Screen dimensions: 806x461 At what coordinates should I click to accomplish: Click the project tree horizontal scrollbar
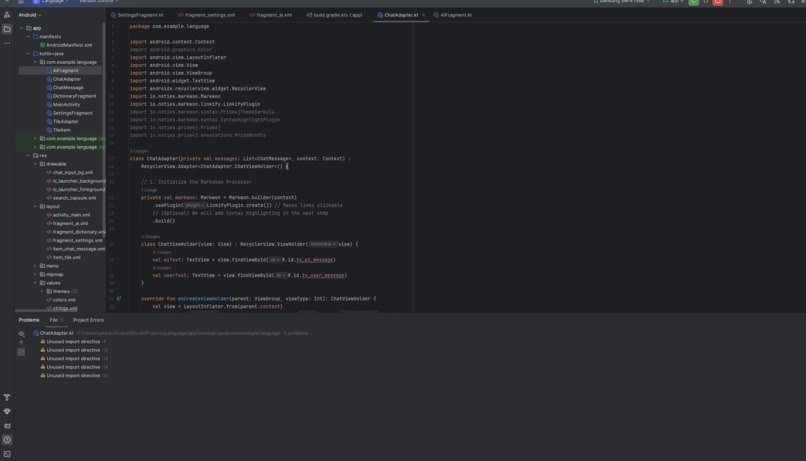point(59,311)
